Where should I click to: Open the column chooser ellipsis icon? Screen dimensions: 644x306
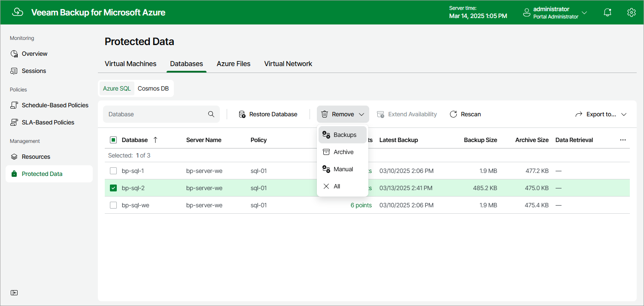pyautogui.click(x=623, y=140)
